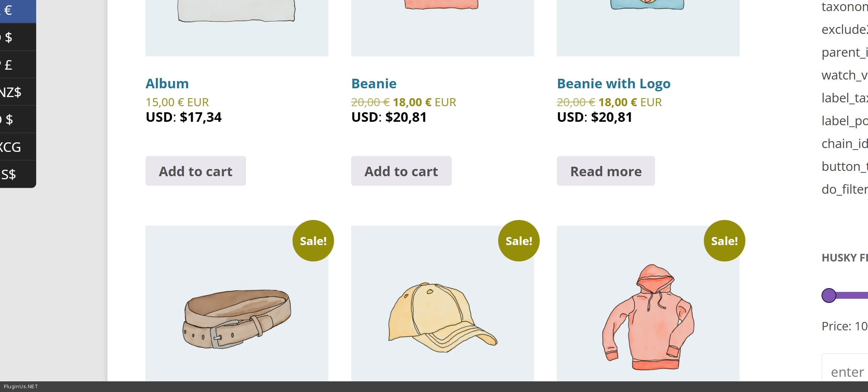Click the Sale badge on the belt
Image resolution: width=868 pixels, height=392 pixels.
click(313, 241)
